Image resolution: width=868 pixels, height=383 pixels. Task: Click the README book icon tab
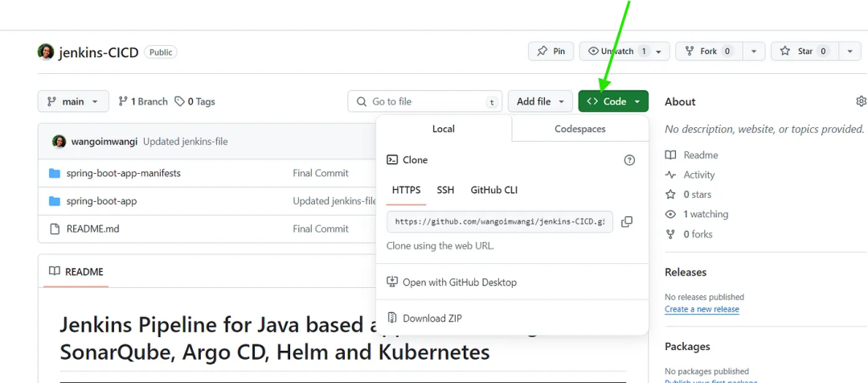pos(55,272)
